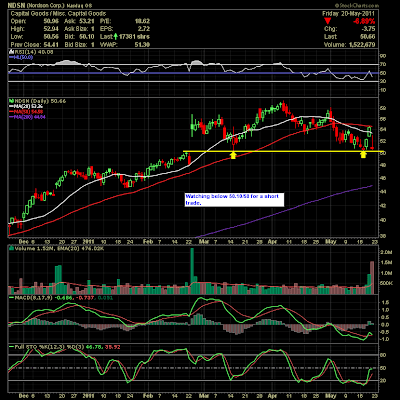Screen dimensions: 400x400
Task: Click the Low price 50.56
Action: click(51, 37)
